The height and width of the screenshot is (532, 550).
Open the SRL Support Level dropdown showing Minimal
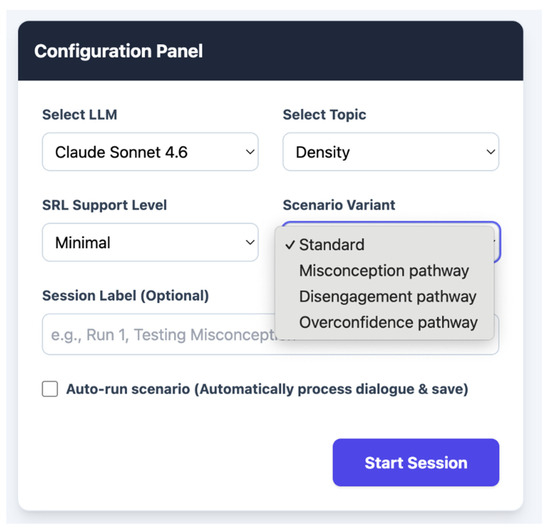pyautogui.click(x=150, y=242)
